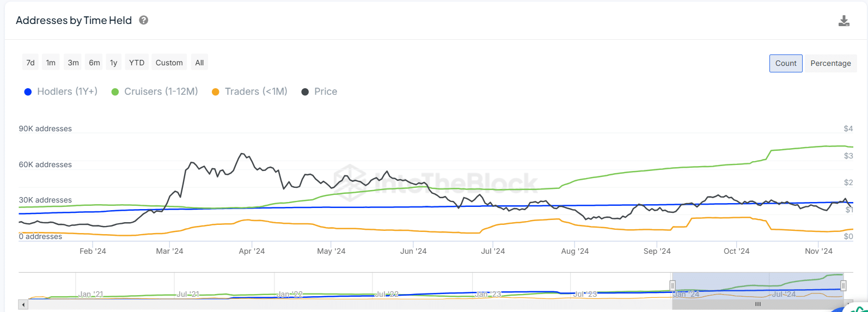The width and height of the screenshot is (868, 312).
Task: Click the right navigator range handle
Action: tap(843, 285)
